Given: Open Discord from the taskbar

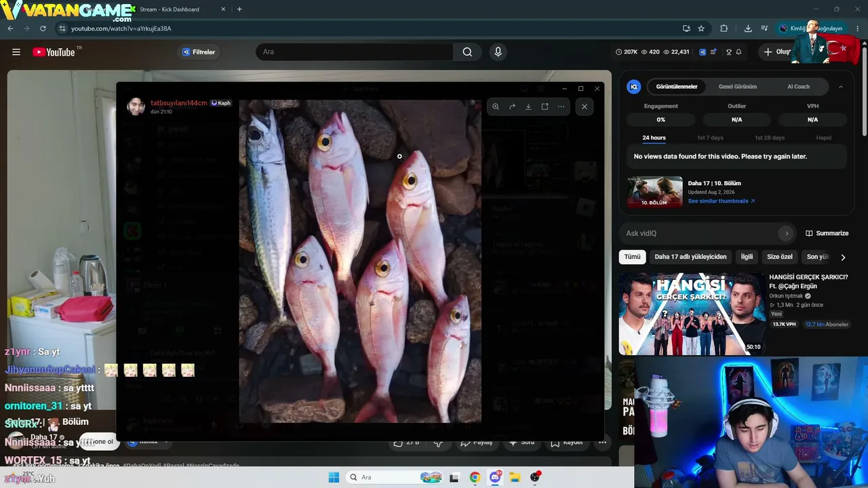Looking at the screenshot, I should [x=496, y=477].
